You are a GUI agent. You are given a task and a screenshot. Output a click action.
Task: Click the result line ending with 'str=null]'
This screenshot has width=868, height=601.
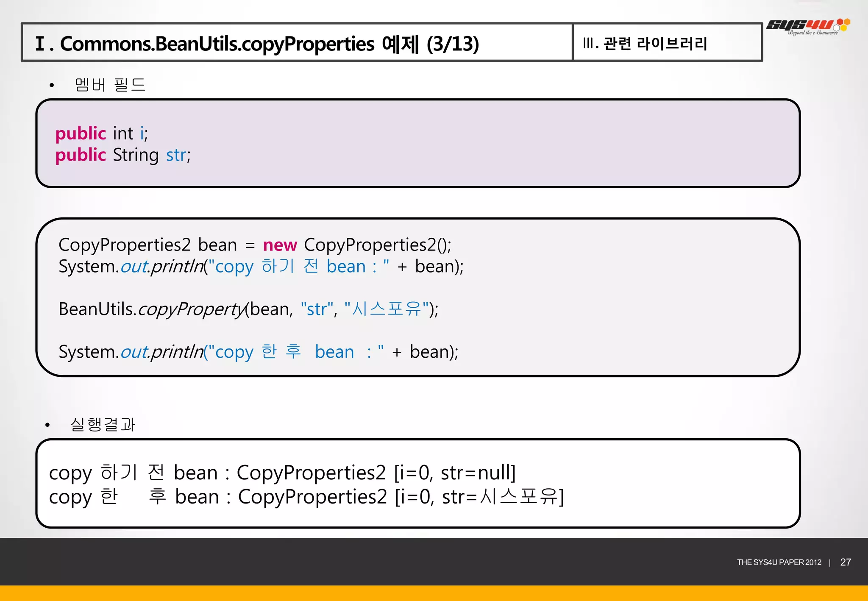pos(283,473)
